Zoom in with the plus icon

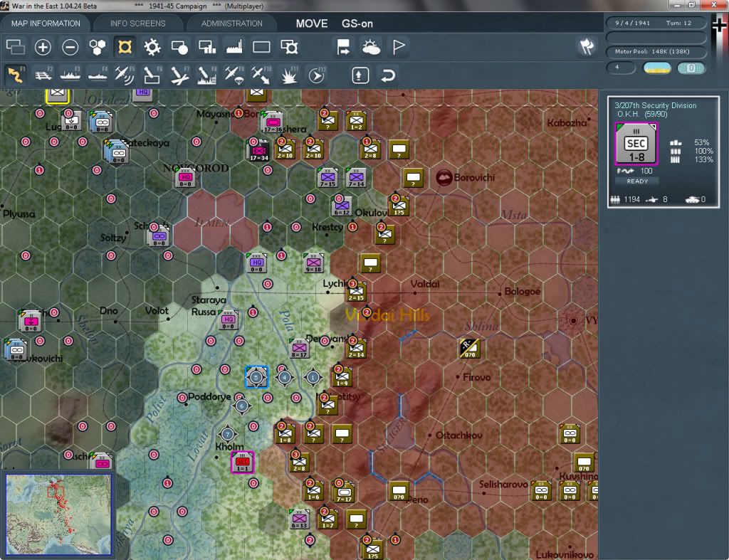pyautogui.click(x=43, y=47)
